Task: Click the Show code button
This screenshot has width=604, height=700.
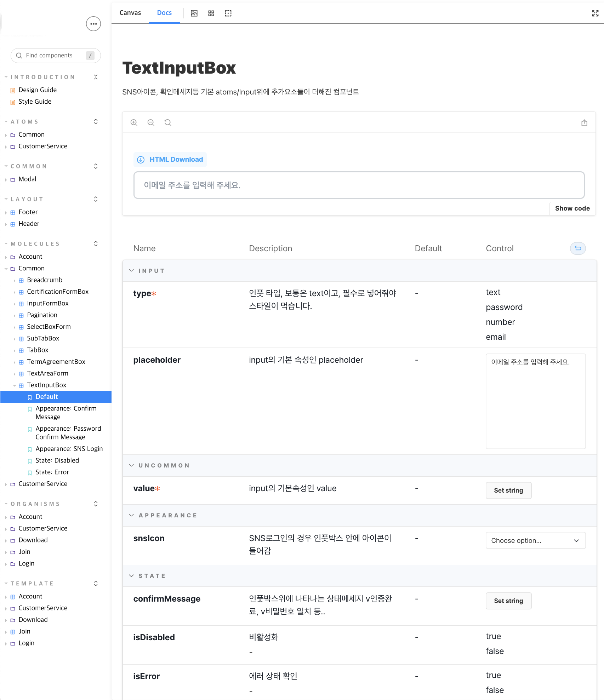Action: (572, 208)
